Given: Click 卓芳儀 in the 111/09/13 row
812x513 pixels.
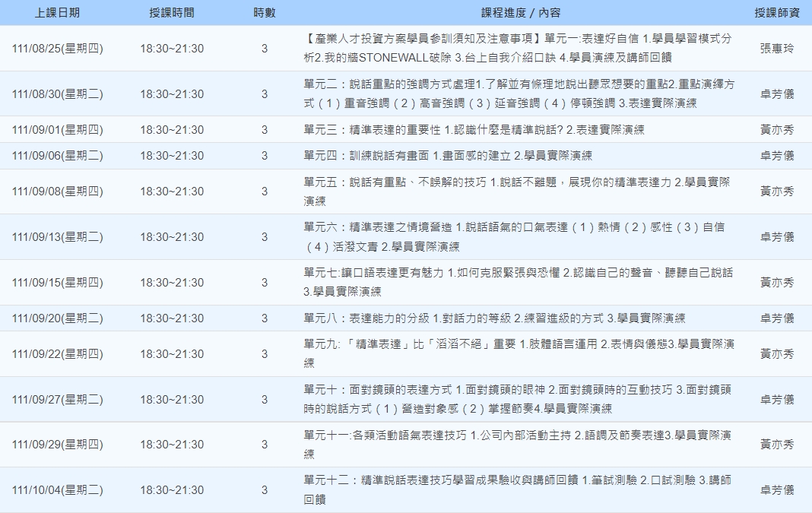Looking at the screenshot, I should click(x=777, y=237).
